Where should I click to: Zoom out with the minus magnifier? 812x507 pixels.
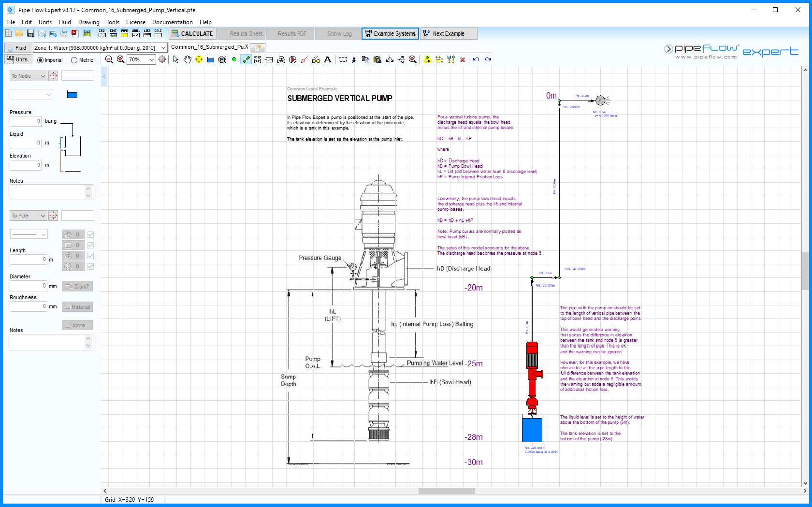pyautogui.click(x=109, y=59)
